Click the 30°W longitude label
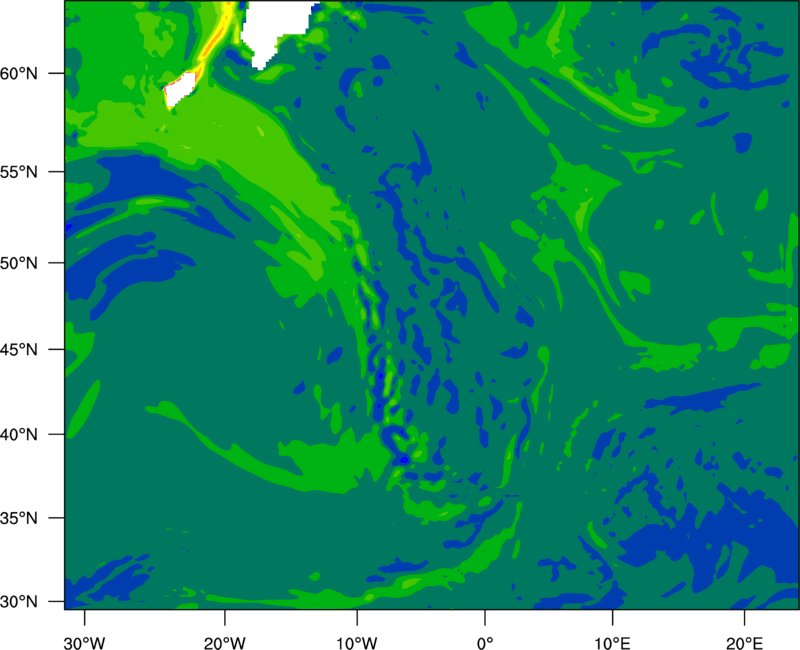 coord(84,643)
